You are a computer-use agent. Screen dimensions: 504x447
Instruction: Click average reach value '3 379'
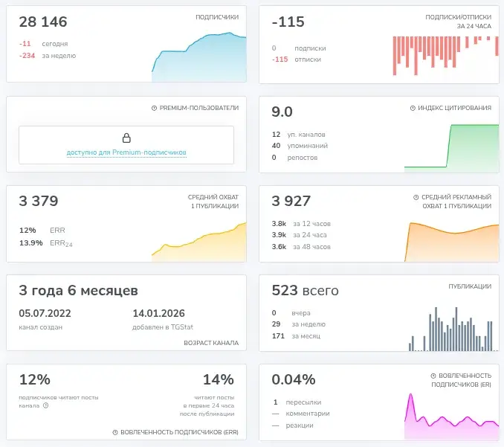coord(38,201)
